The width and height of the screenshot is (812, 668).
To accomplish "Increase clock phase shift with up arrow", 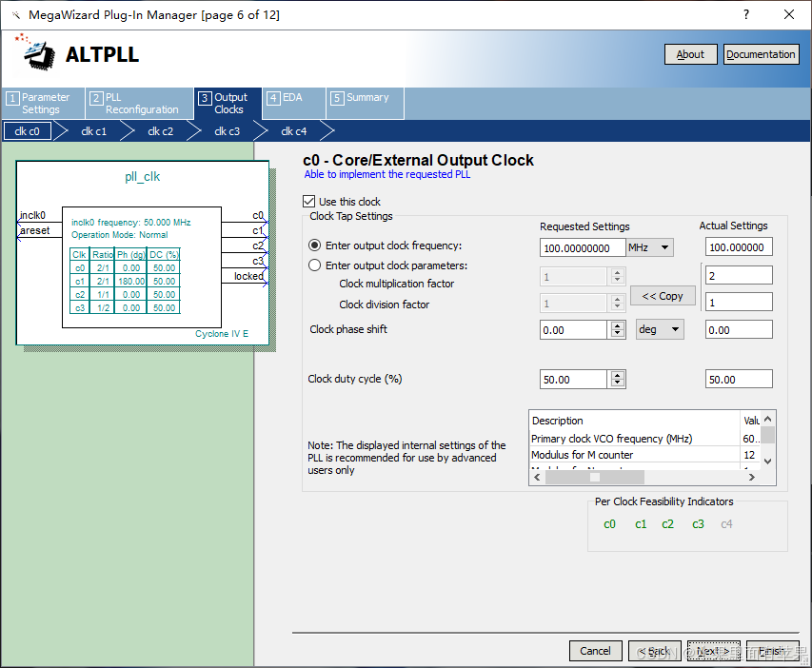I will 617,325.
